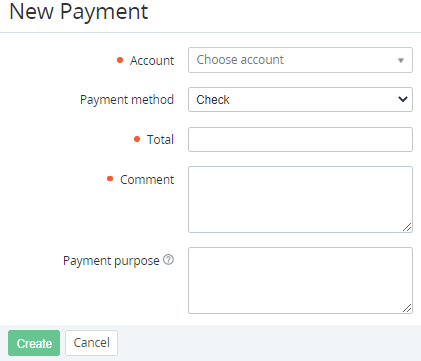The image size is (421, 361).
Task: Click the red required dot beside Comment
Action: pos(110,179)
